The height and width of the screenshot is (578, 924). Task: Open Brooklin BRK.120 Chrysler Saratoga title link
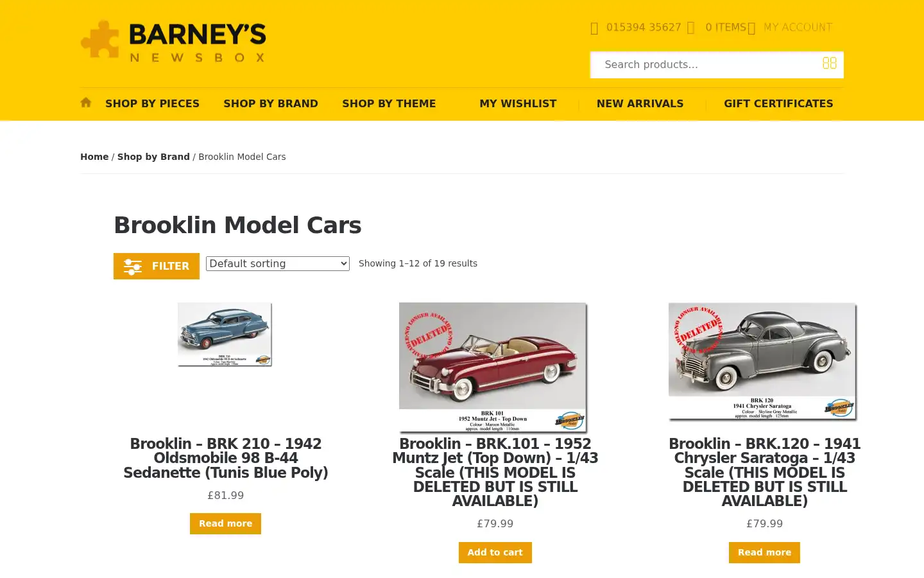pos(765,472)
